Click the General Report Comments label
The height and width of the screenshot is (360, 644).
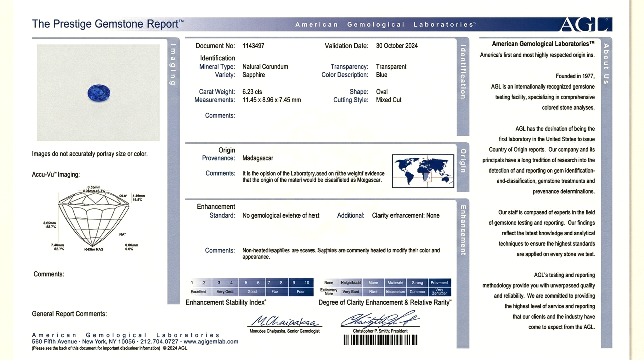click(x=69, y=314)
